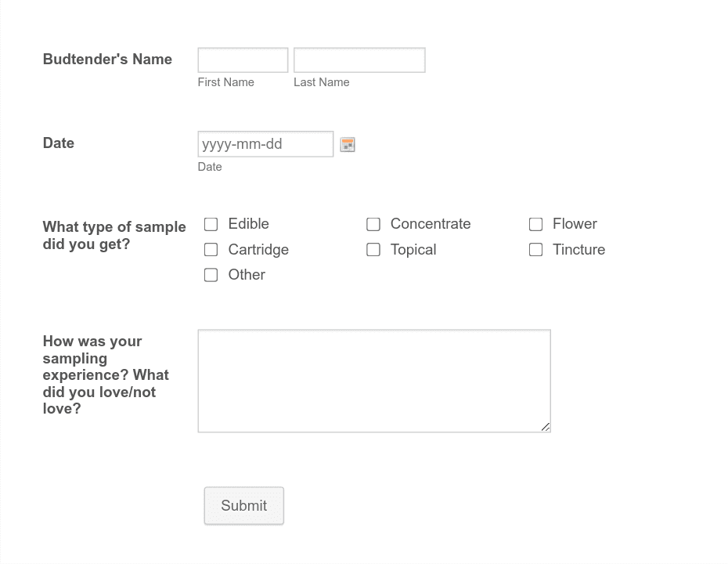The image size is (728, 564).
Task: Check the Tincture option
Action: coord(536,250)
